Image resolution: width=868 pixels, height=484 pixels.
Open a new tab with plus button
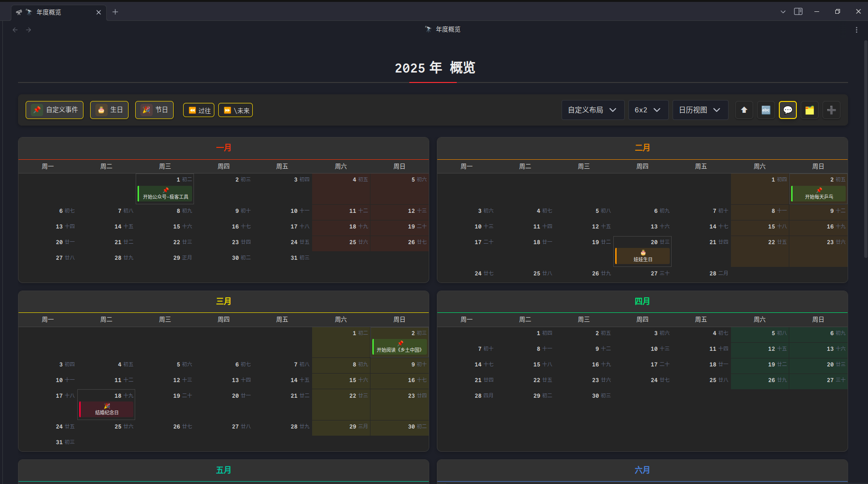click(x=115, y=12)
